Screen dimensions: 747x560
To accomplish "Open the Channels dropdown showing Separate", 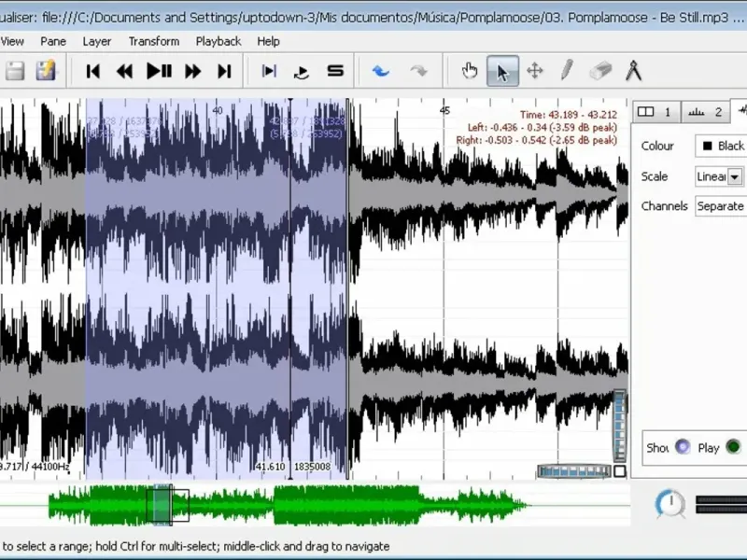I will (x=720, y=206).
